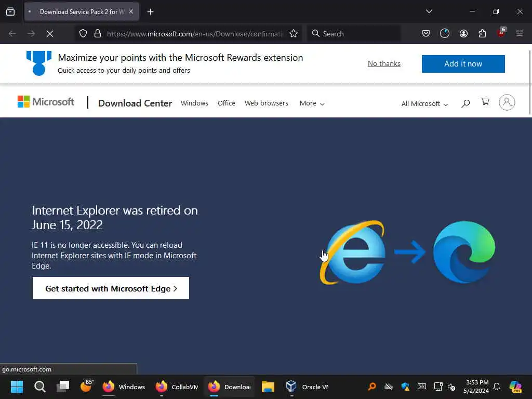This screenshot has width=532, height=399.
Task: Switch to the CollabVM Firefox taskbar window
Action: 177,387
